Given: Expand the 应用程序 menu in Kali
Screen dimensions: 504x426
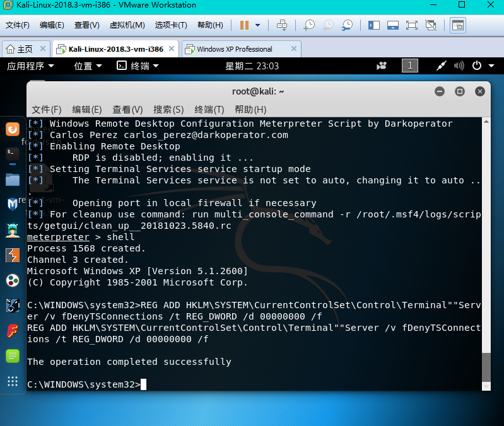Looking at the screenshot, I should click(30, 66).
